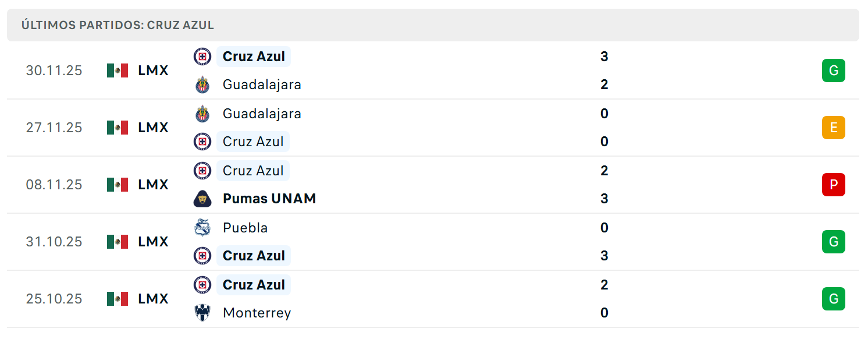
Task: Open Puebla team link
Action: 246,228
